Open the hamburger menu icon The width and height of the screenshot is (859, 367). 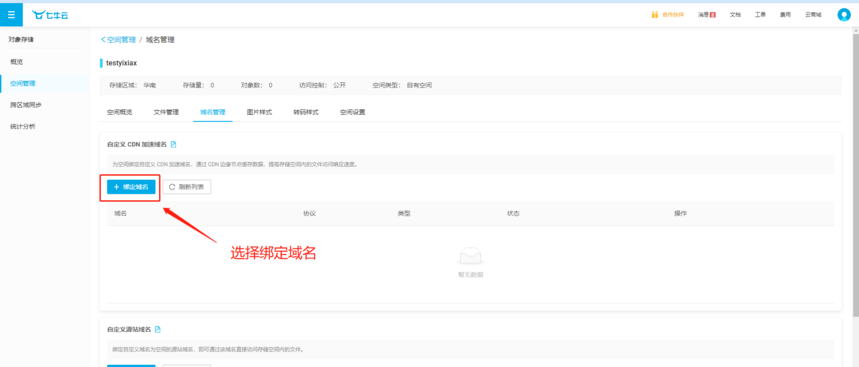coord(12,15)
